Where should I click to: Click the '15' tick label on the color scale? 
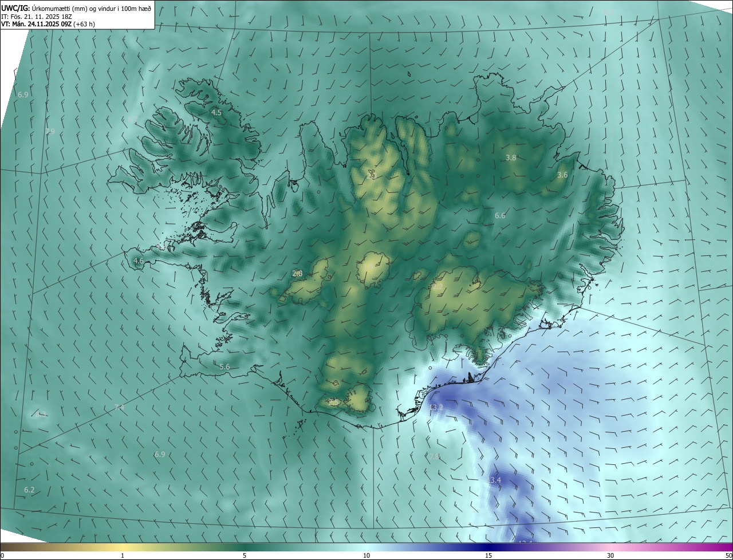(x=488, y=555)
